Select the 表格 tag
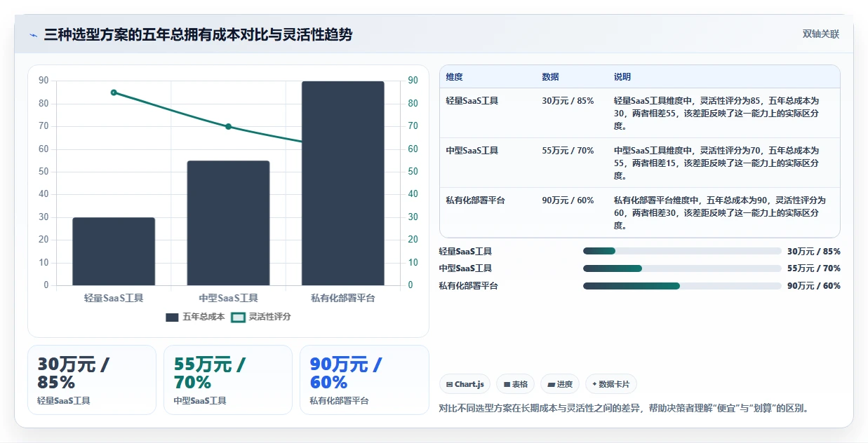This screenshot has height=443, width=868. (515, 384)
